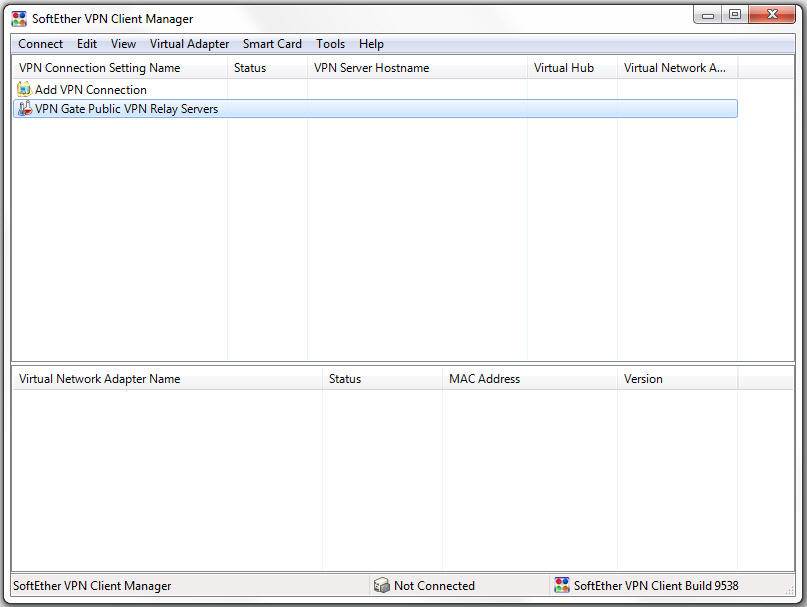Close the SoftEther VPN Client Manager window
Viewport: 807px width, 607px height.
pyautogui.click(x=772, y=15)
